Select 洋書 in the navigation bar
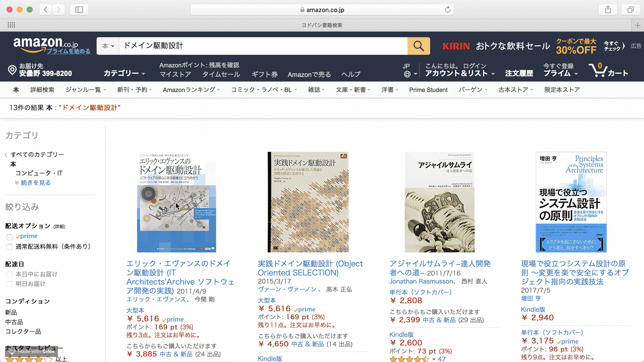Screen dimensions: 644x362 388,90
